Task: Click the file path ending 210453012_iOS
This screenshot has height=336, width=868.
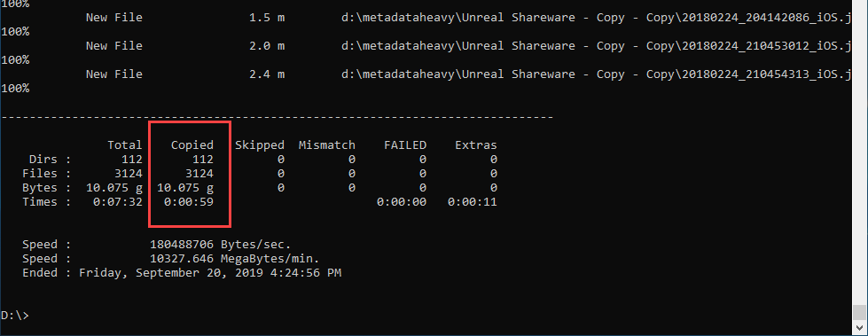Action: (596, 45)
